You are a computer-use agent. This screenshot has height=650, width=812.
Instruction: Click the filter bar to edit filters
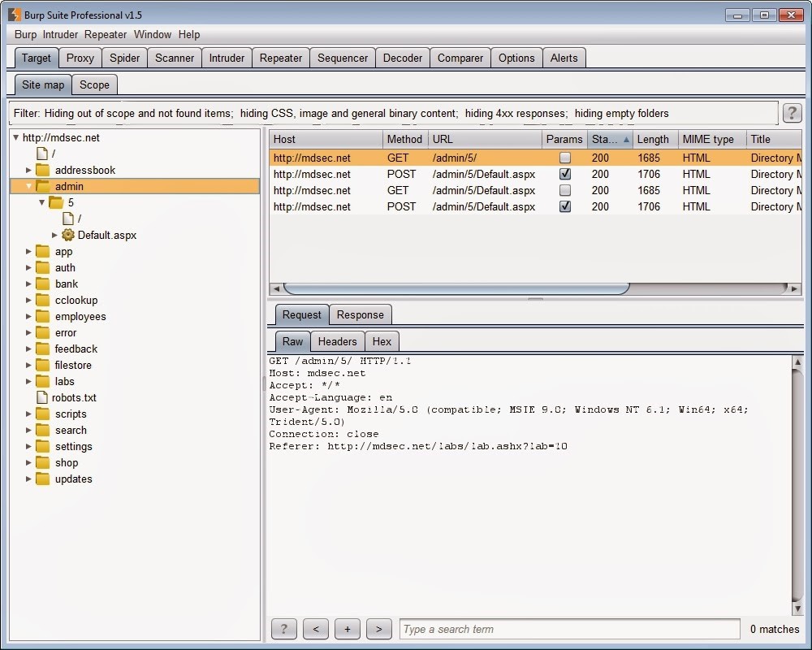coord(394,113)
